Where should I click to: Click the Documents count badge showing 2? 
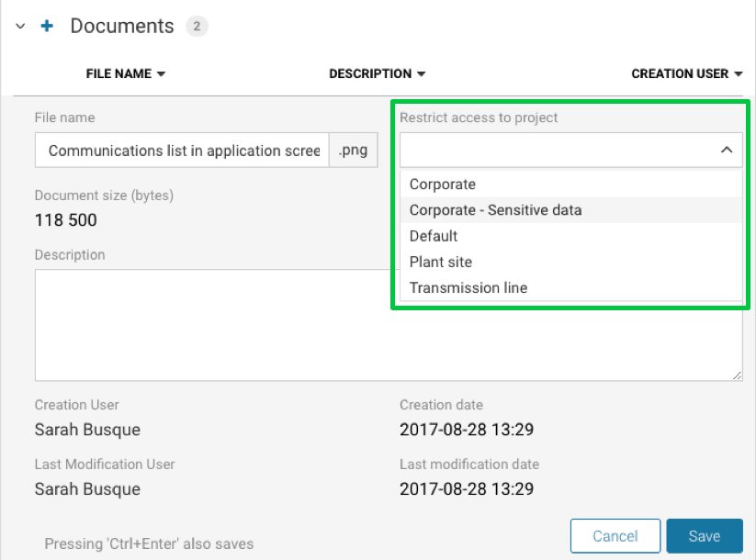click(x=197, y=27)
